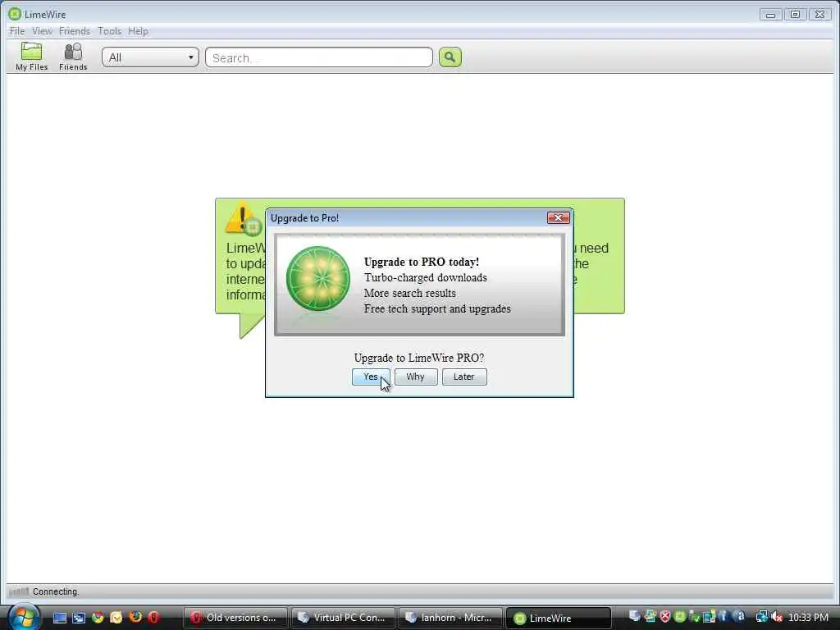Open the File menu

[x=17, y=31]
